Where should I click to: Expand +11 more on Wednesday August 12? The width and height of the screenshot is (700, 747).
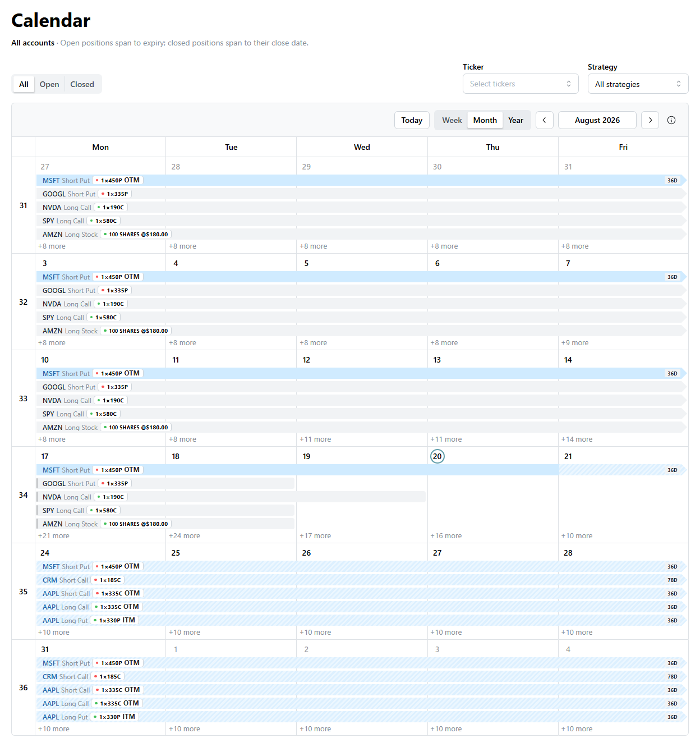315,439
